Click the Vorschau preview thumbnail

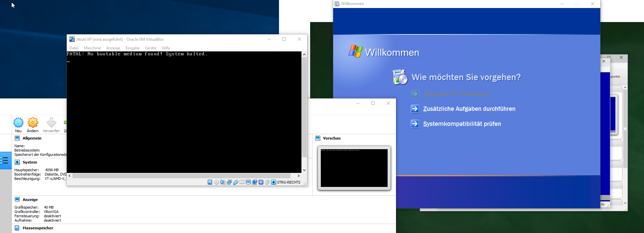pyautogui.click(x=354, y=168)
